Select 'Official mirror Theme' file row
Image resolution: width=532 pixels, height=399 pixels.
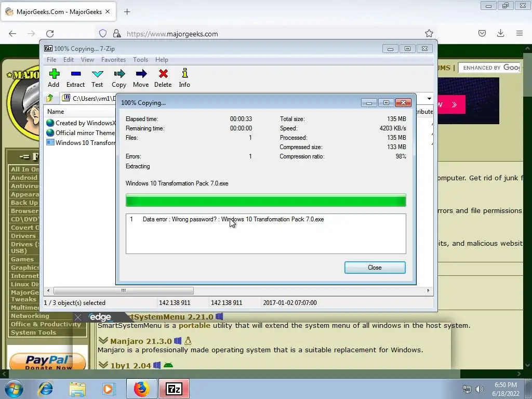(81, 132)
